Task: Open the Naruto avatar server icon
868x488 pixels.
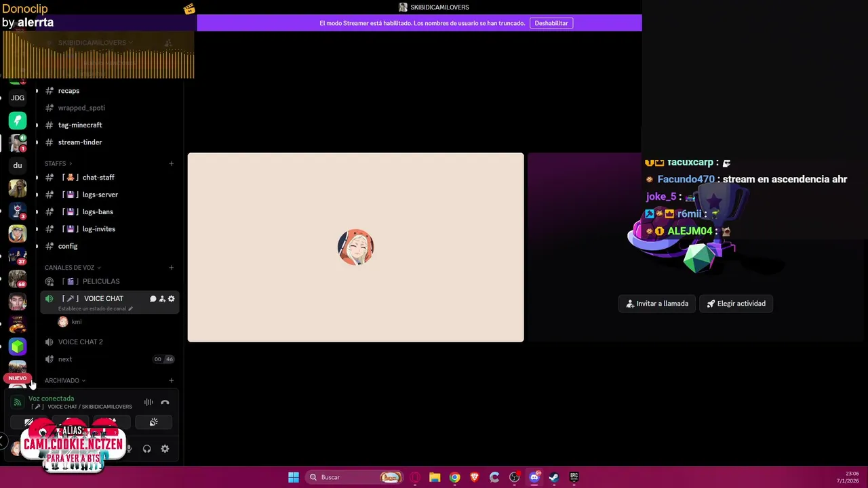Action: tap(18, 233)
